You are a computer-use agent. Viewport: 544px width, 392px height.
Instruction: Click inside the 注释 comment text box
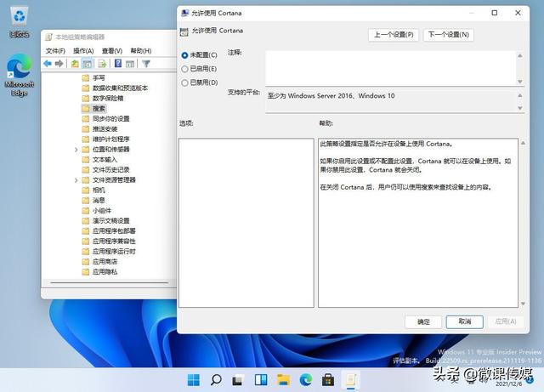(391, 68)
